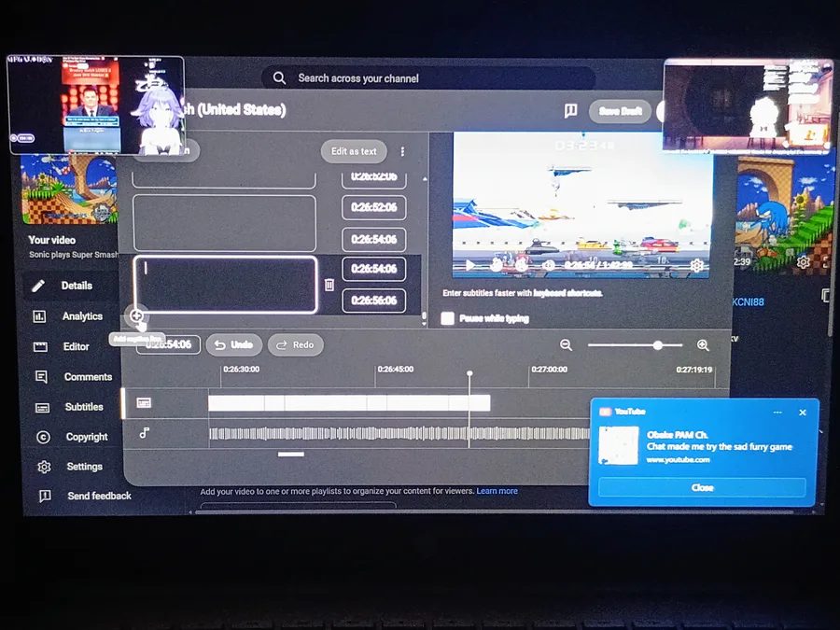Save the subtitle draft

tap(621, 111)
